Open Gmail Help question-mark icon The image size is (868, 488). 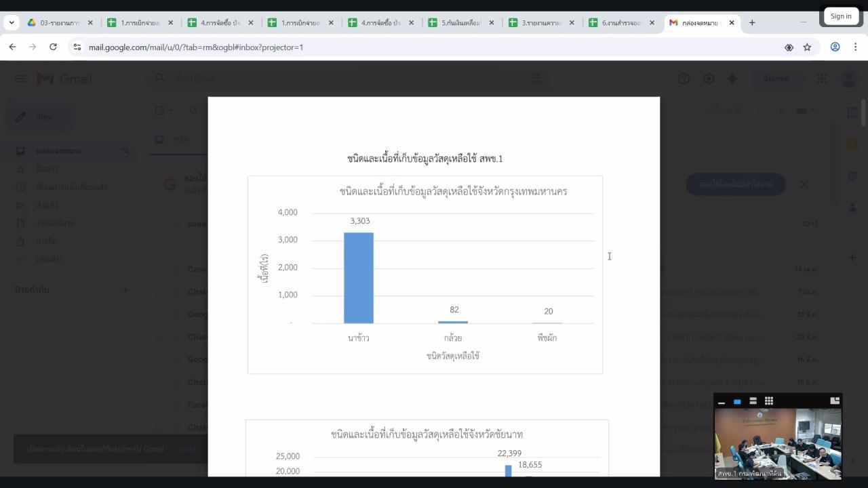click(x=684, y=79)
